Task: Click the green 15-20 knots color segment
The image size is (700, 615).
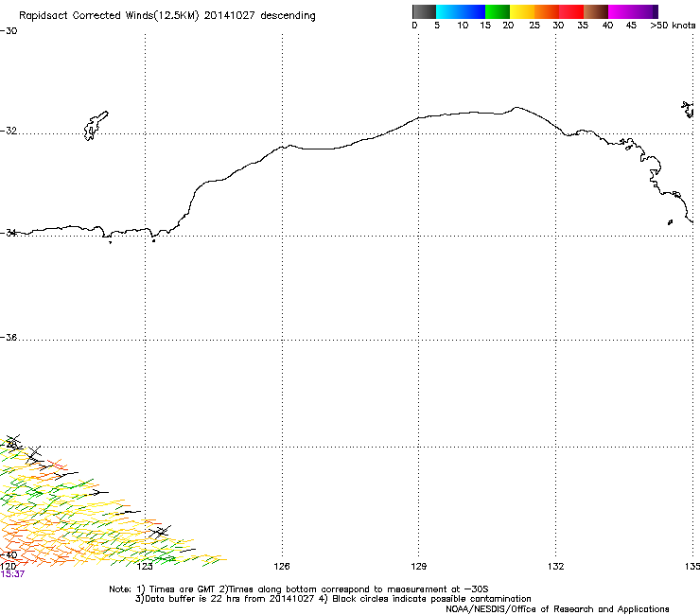Action: pos(498,11)
